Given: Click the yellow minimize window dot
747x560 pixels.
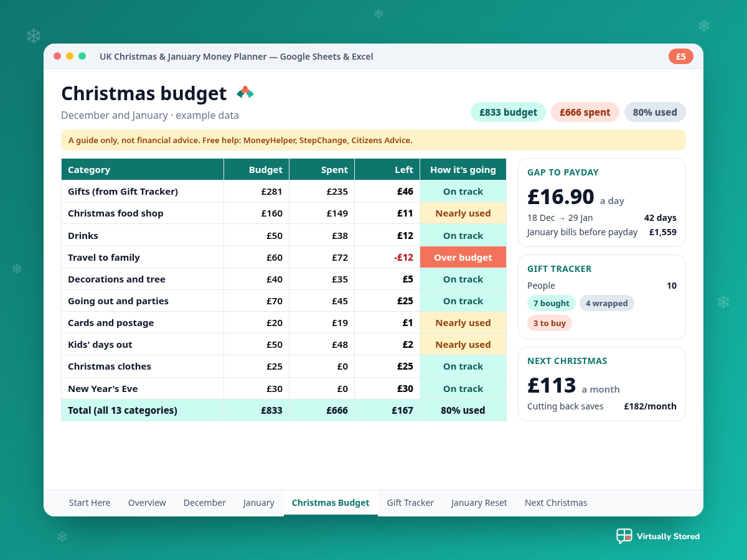Looking at the screenshot, I should tap(70, 56).
